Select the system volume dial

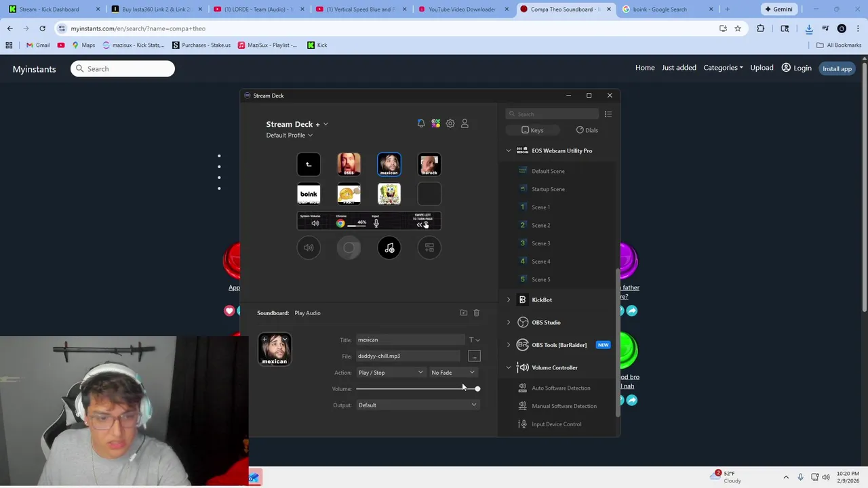(309, 248)
